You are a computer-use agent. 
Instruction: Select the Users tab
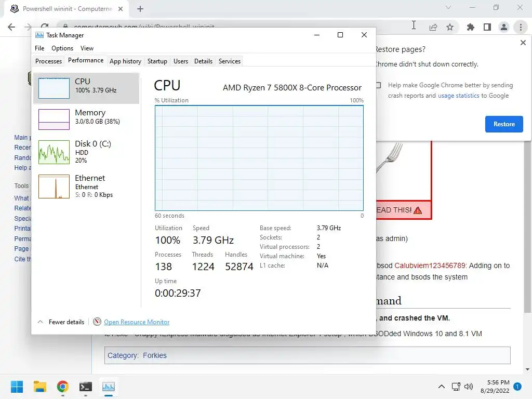click(180, 61)
